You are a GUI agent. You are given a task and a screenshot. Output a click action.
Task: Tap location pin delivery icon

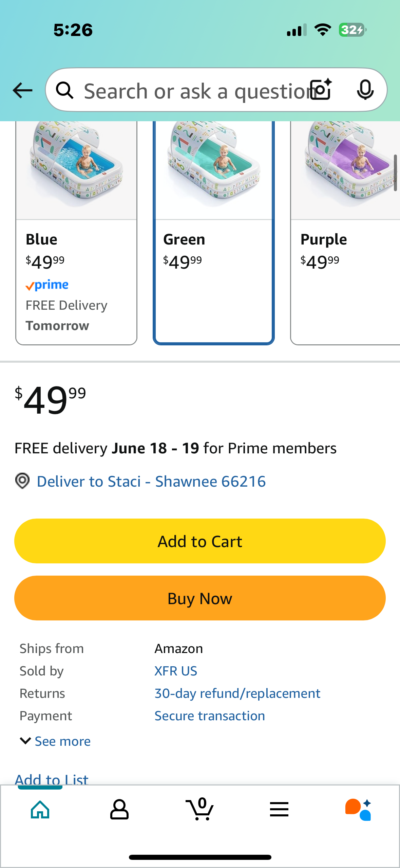22,481
